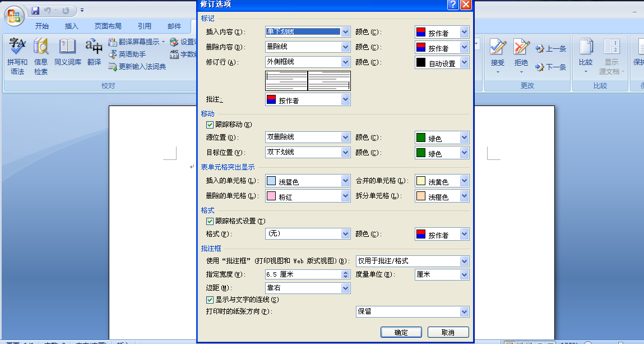Open 批注 color picker
Viewport: 644px width, 344px height.
pyautogui.click(x=308, y=99)
